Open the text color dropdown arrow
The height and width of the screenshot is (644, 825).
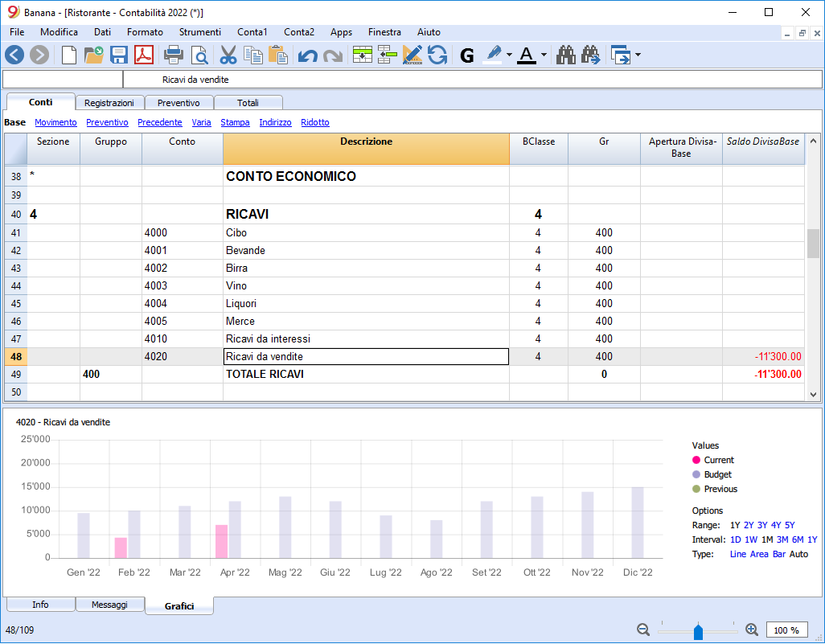pyautogui.click(x=544, y=55)
